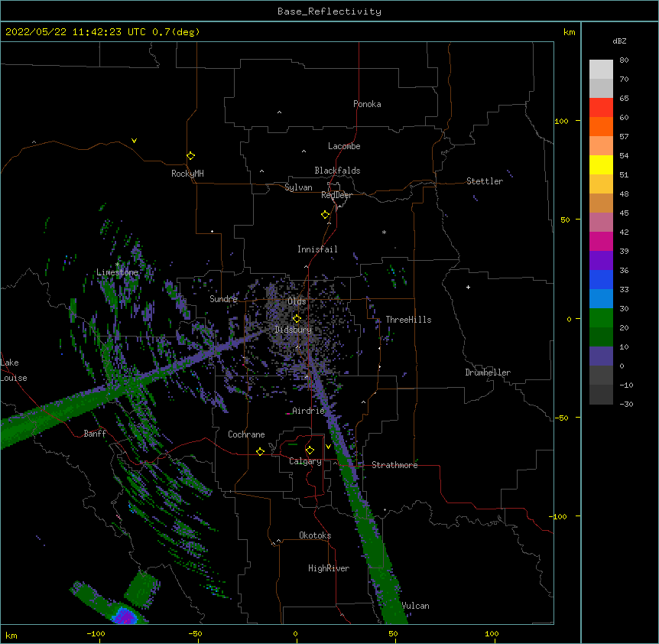Click the Olds town label

[297, 301]
